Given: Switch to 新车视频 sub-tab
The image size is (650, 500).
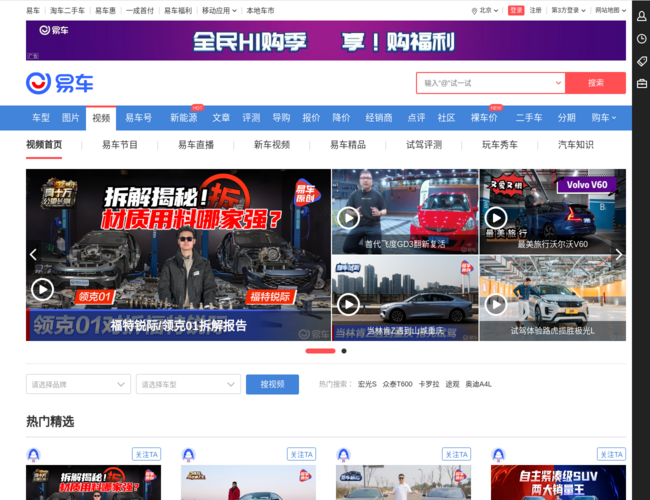Looking at the screenshot, I should point(272,145).
